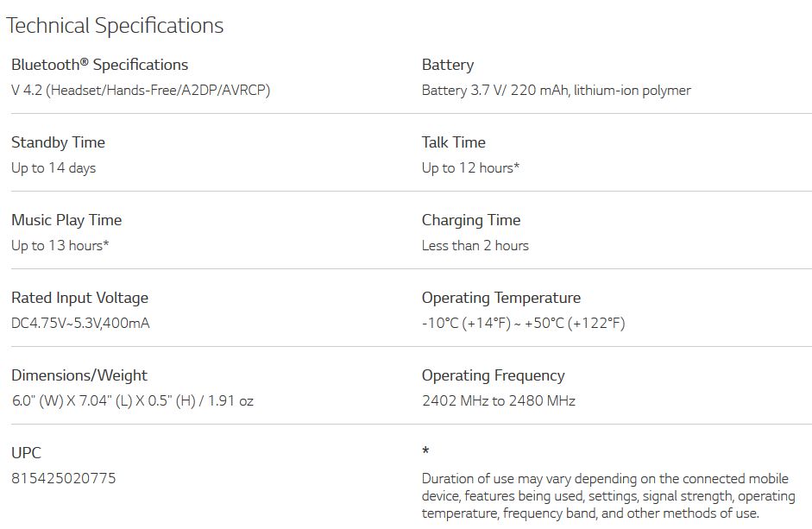This screenshot has width=812, height=529.
Task: Click the Battery section label
Action: pos(447,65)
